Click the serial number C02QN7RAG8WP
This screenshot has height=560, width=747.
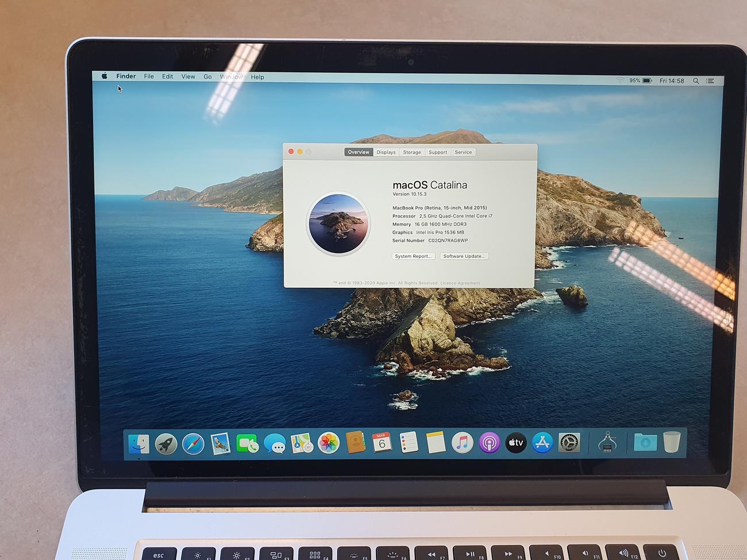448,241
